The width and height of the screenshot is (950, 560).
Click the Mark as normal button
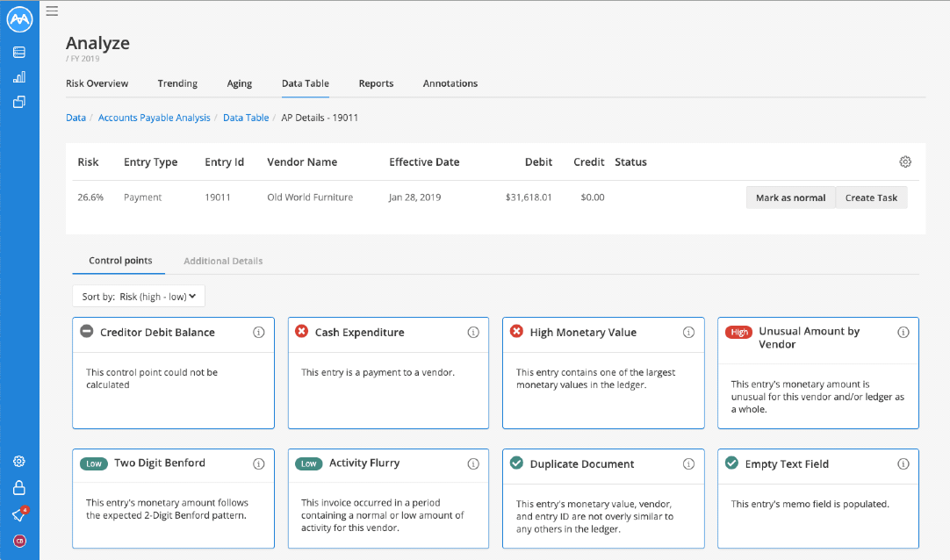point(791,198)
